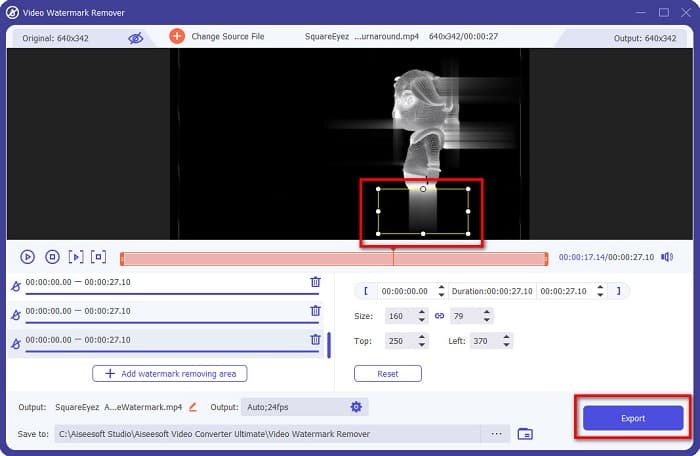
Task: Click the Left field value 370
Action: pyautogui.click(x=485, y=341)
